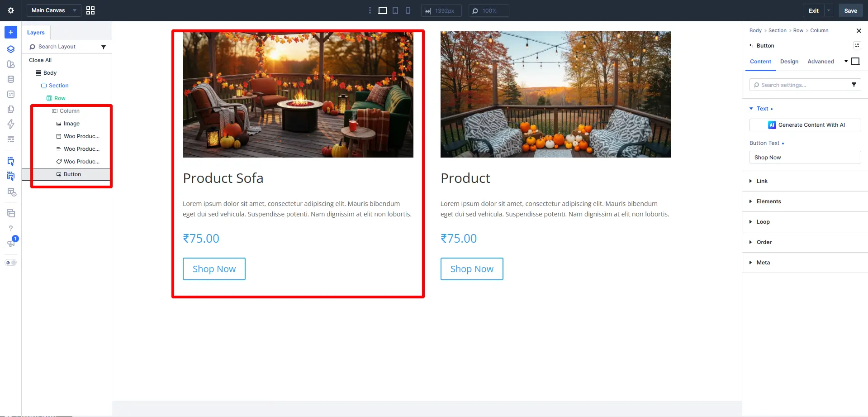Switch to the Design tab

tap(789, 62)
